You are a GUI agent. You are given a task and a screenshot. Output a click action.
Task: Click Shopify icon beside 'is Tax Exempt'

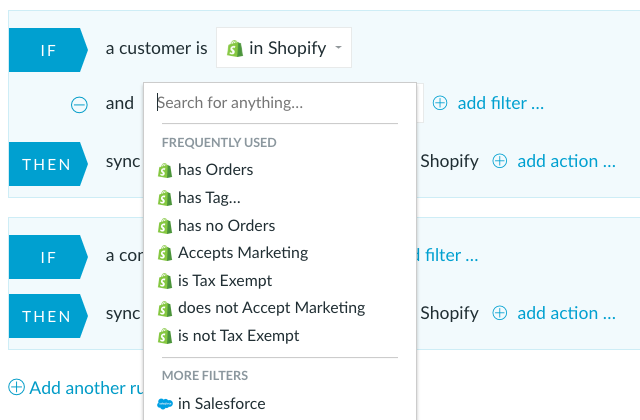tap(165, 281)
